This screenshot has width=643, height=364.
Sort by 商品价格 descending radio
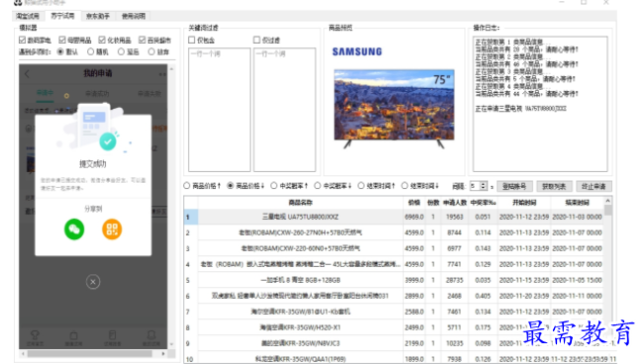[230, 186]
